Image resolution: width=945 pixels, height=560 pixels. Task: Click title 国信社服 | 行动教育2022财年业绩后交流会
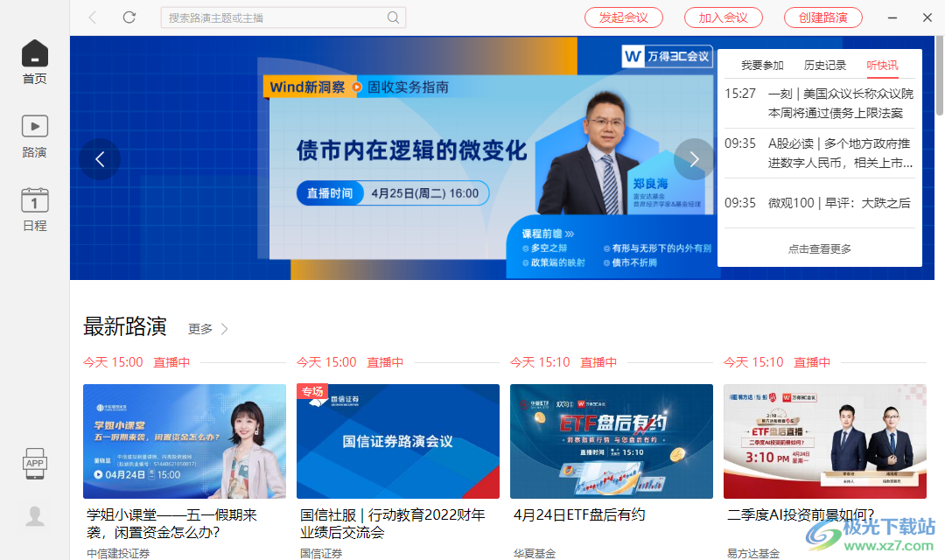click(392, 523)
